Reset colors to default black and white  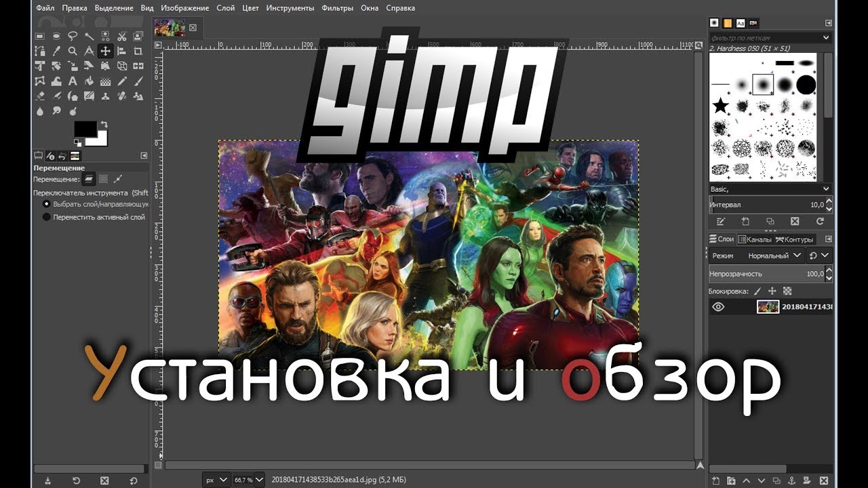tap(77, 143)
